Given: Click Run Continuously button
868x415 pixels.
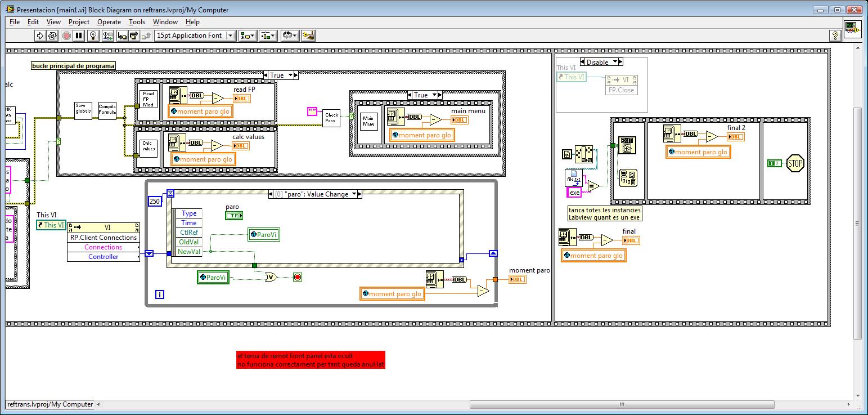Looking at the screenshot, I should click(x=52, y=35).
